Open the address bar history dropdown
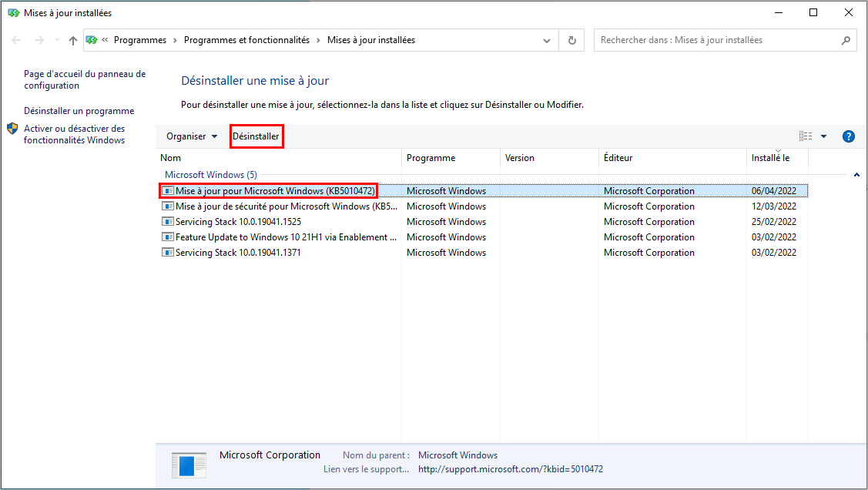The width and height of the screenshot is (868, 490). 547,40
